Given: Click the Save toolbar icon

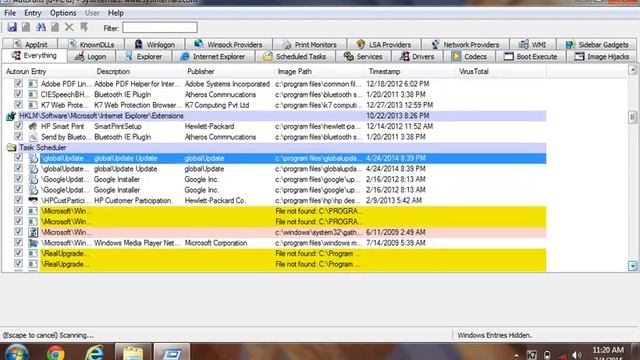Looking at the screenshot, I should pos(12,27).
